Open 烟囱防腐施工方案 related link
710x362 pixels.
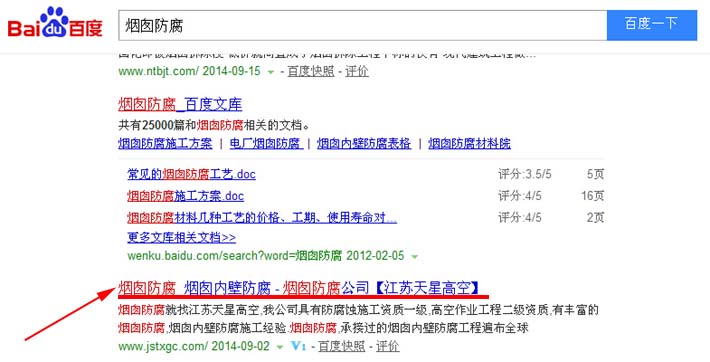[165, 144]
